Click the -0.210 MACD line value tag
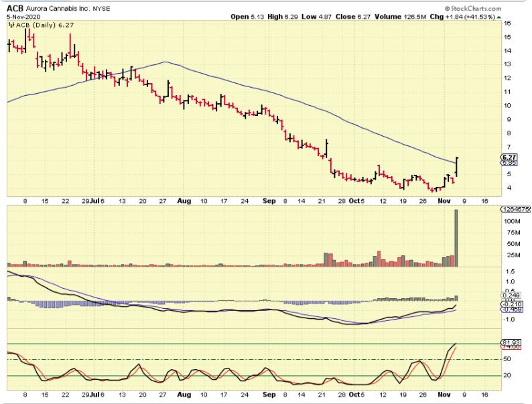Screen dimensions: 532x404 (512, 304)
